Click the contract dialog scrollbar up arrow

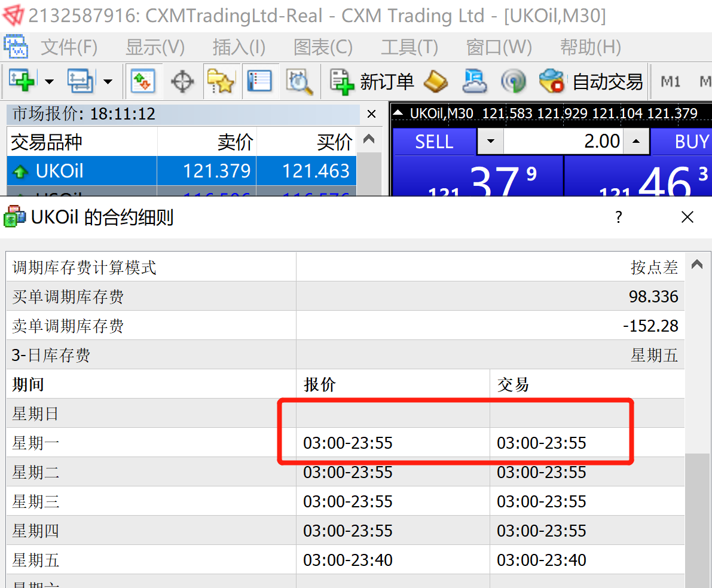pos(697,264)
